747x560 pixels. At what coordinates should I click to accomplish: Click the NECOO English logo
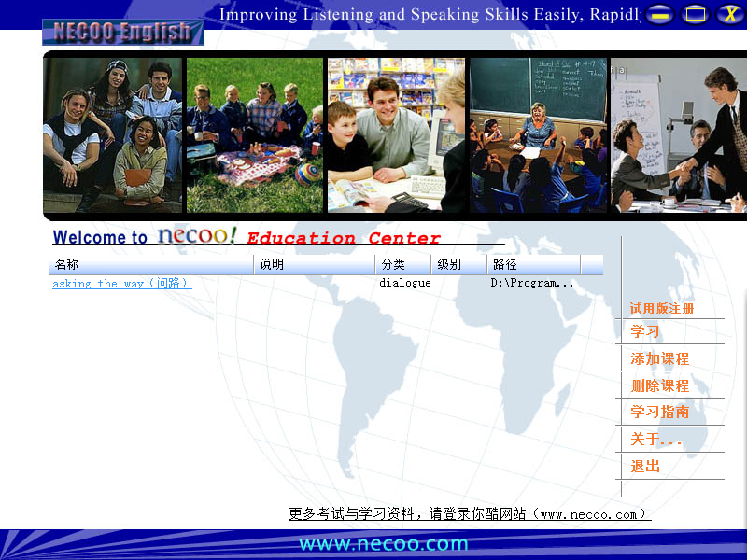tap(123, 33)
